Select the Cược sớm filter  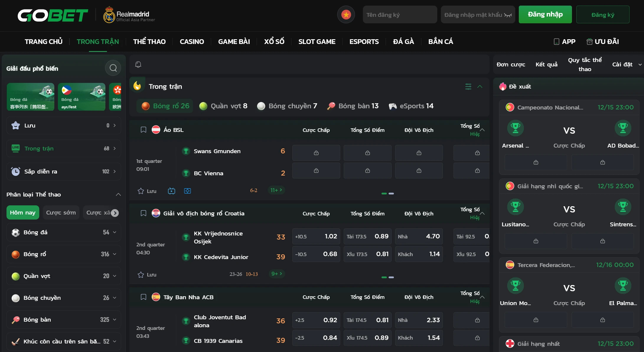[x=61, y=212]
